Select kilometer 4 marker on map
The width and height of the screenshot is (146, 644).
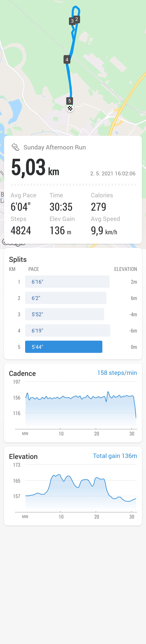[67, 59]
